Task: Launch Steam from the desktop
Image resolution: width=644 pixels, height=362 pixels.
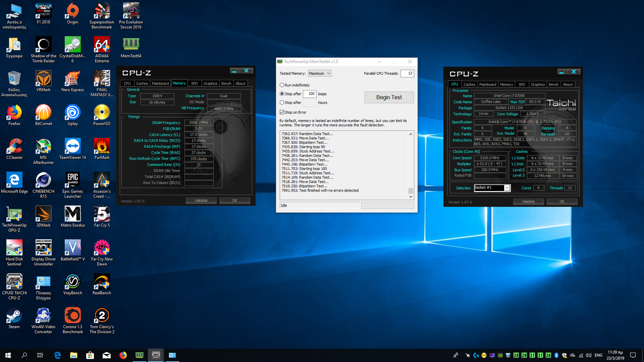Action: (14, 318)
